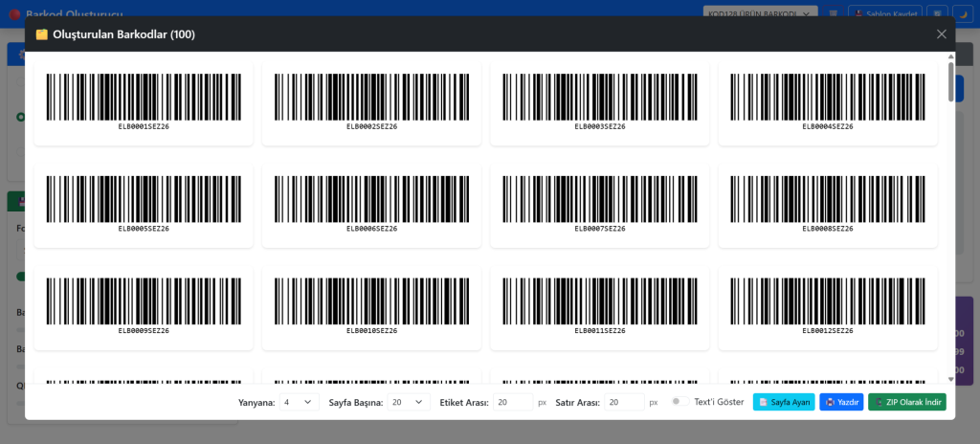Click the ELB0003SEZ26 text label
The width and height of the screenshot is (980, 444).
tap(600, 126)
